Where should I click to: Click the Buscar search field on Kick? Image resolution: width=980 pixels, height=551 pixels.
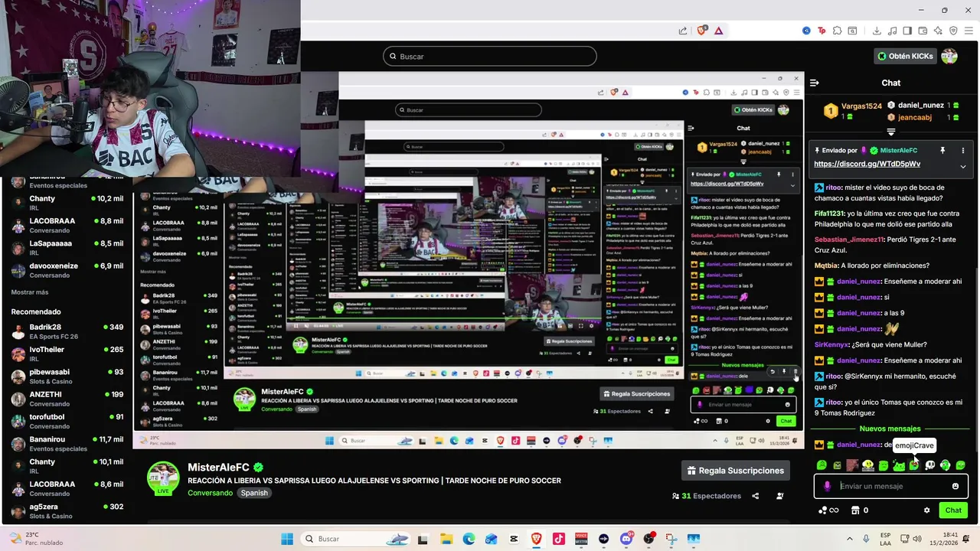point(490,56)
